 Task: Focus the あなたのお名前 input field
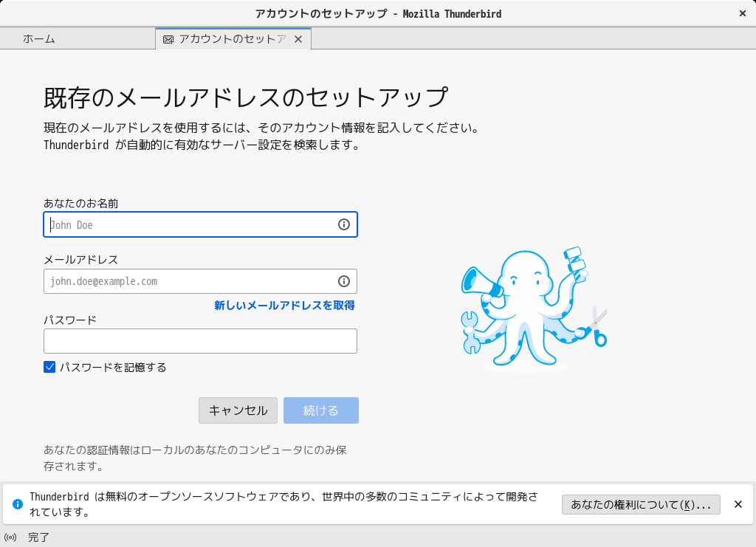pos(201,224)
